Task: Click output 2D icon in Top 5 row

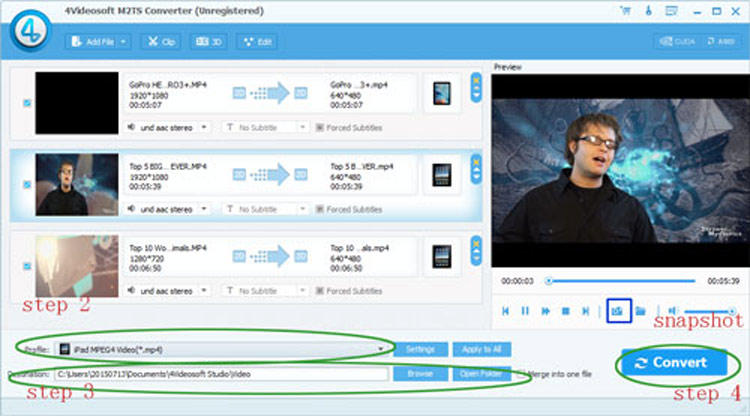Action: 301,175
